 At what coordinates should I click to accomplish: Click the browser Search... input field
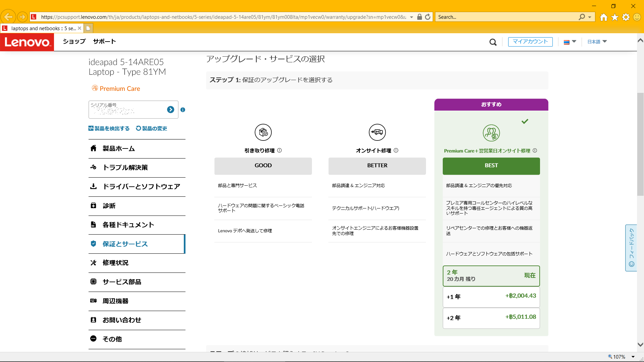506,17
